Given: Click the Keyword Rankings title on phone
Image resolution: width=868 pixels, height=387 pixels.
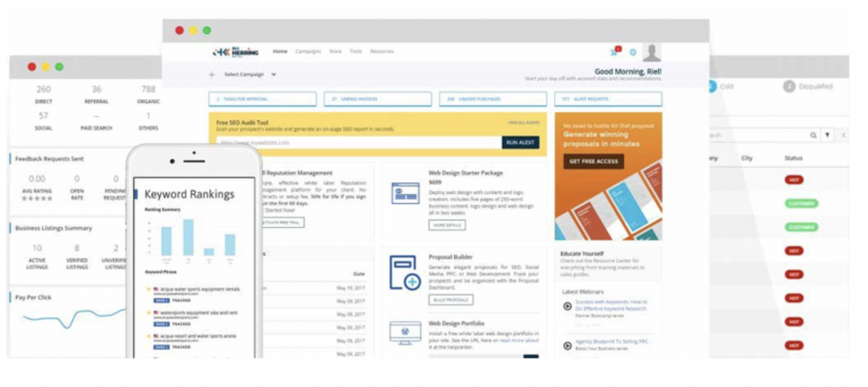Looking at the screenshot, I should [189, 194].
